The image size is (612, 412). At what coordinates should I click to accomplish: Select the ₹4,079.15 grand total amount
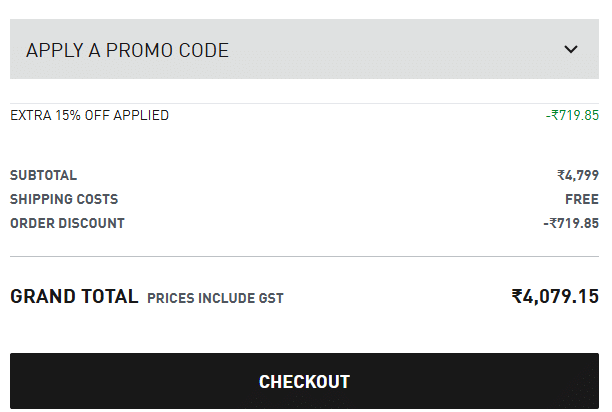[555, 297]
